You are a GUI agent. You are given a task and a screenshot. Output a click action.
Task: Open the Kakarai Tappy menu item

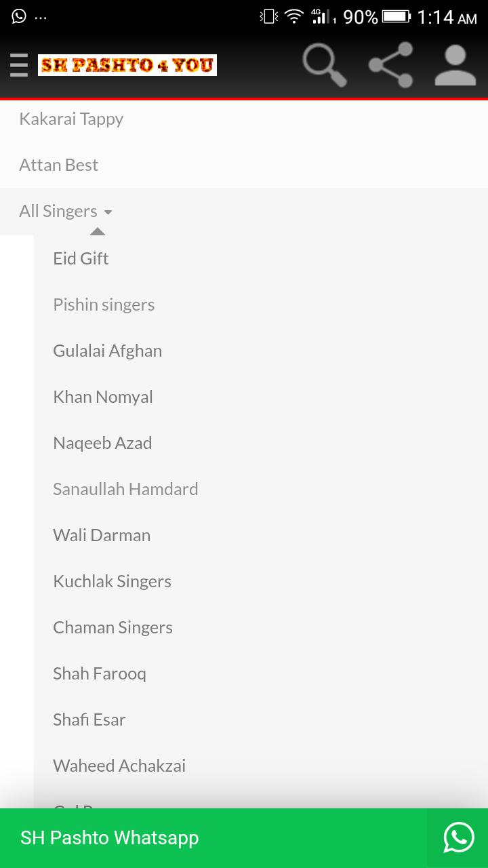pos(71,119)
